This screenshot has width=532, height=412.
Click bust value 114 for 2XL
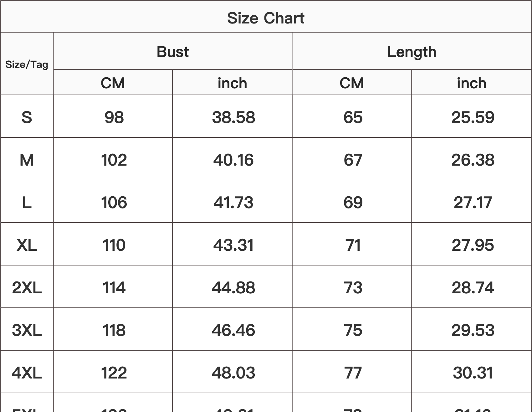point(114,287)
